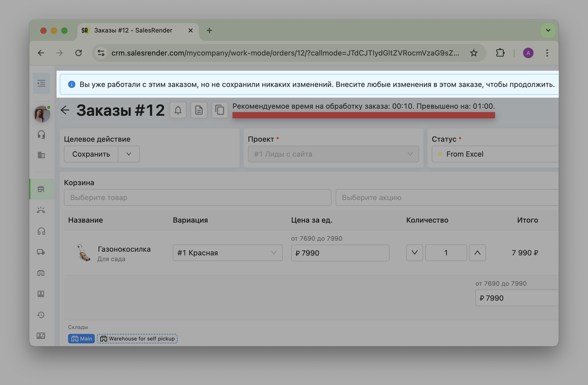The image size is (588, 385).
Task: Open the upper headset icon in sidebar
Action: coord(41,135)
